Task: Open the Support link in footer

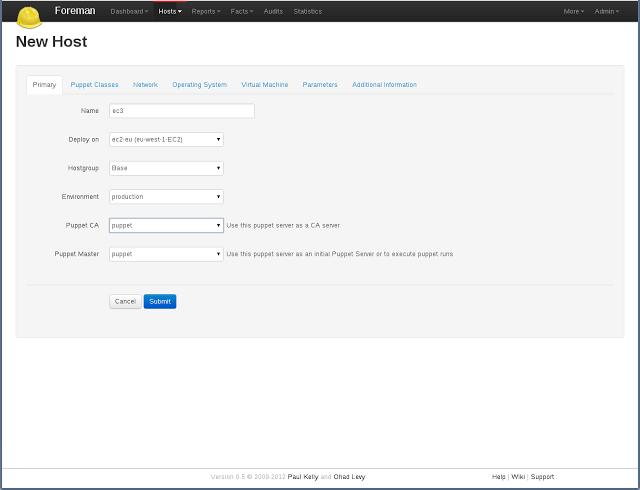Action: pos(542,477)
